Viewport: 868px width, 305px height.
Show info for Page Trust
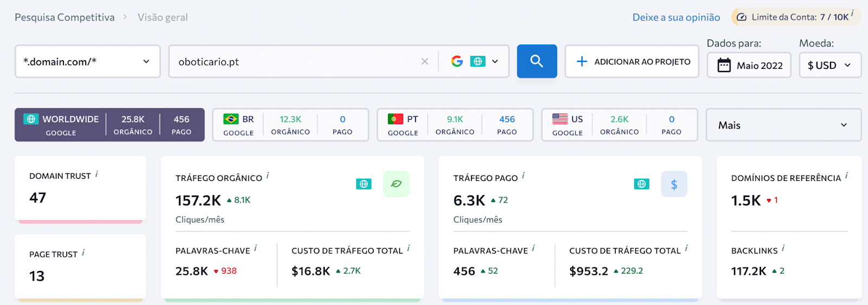(83, 252)
